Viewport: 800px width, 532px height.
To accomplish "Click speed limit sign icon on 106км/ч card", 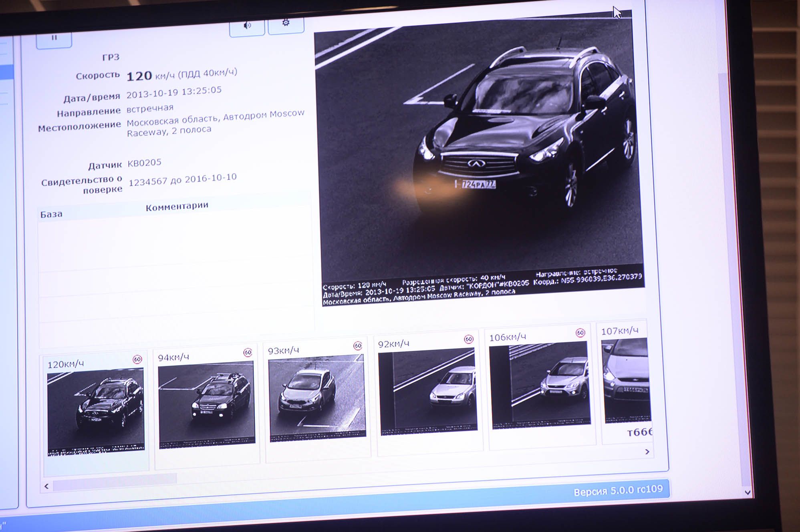I will click(580, 332).
